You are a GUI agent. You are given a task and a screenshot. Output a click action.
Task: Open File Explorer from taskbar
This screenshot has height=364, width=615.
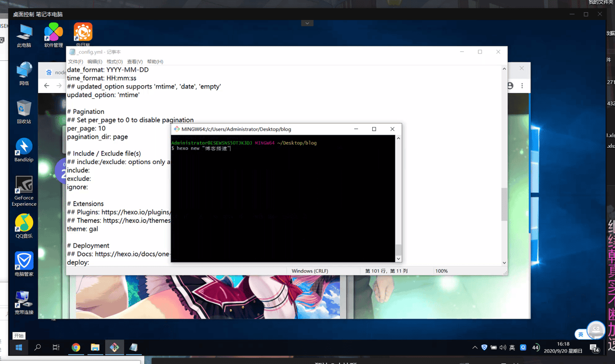[95, 347]
